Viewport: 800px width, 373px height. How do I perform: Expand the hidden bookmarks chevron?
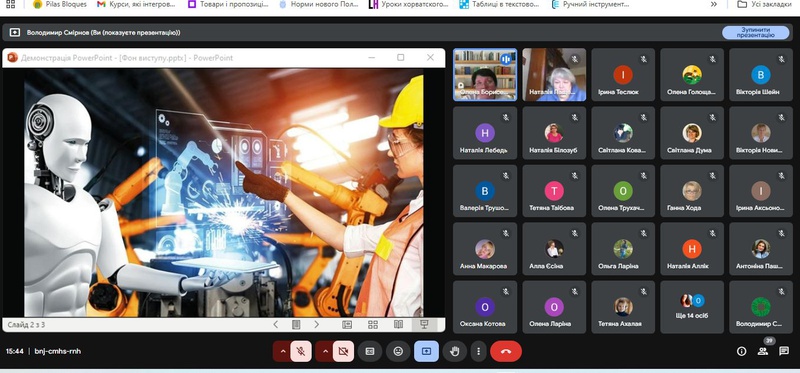(714, 5)
